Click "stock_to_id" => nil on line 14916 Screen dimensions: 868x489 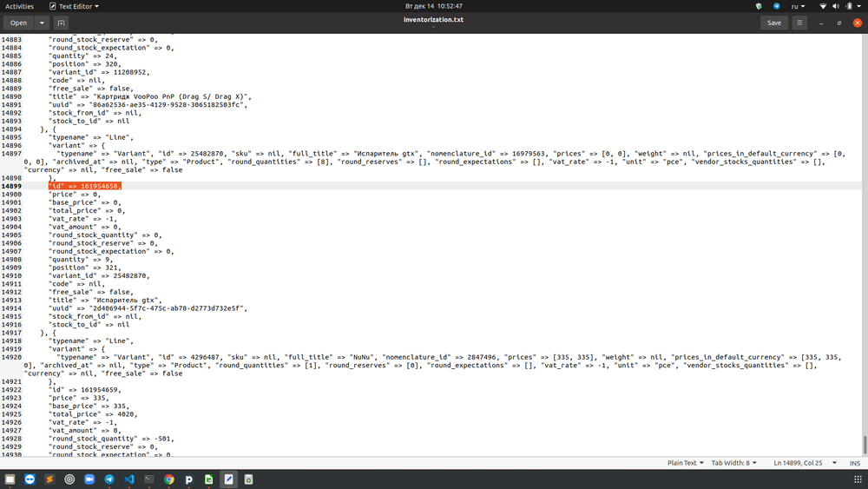89,325
